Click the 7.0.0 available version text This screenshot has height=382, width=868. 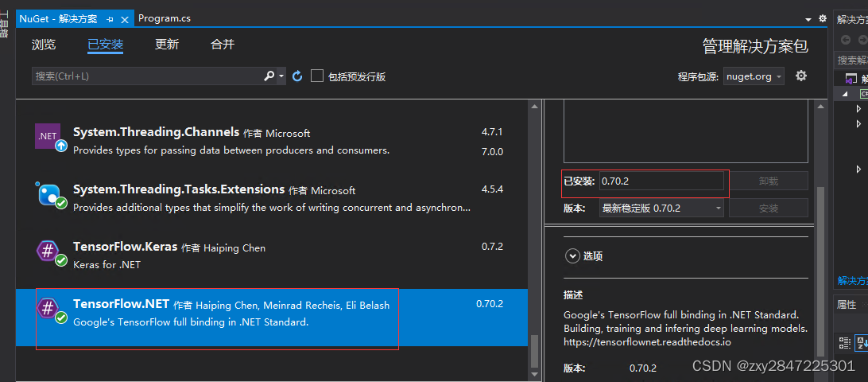click(x=492, y=151)
